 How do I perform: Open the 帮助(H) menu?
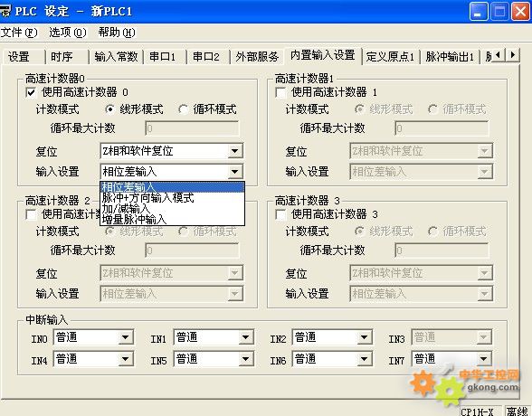[x=117, y=33]
